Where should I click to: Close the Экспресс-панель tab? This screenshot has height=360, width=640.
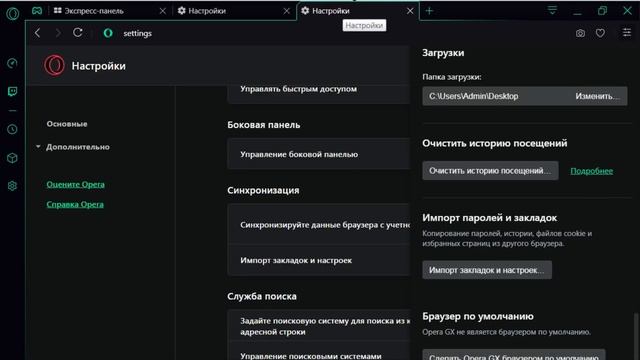tap(163, 11)
